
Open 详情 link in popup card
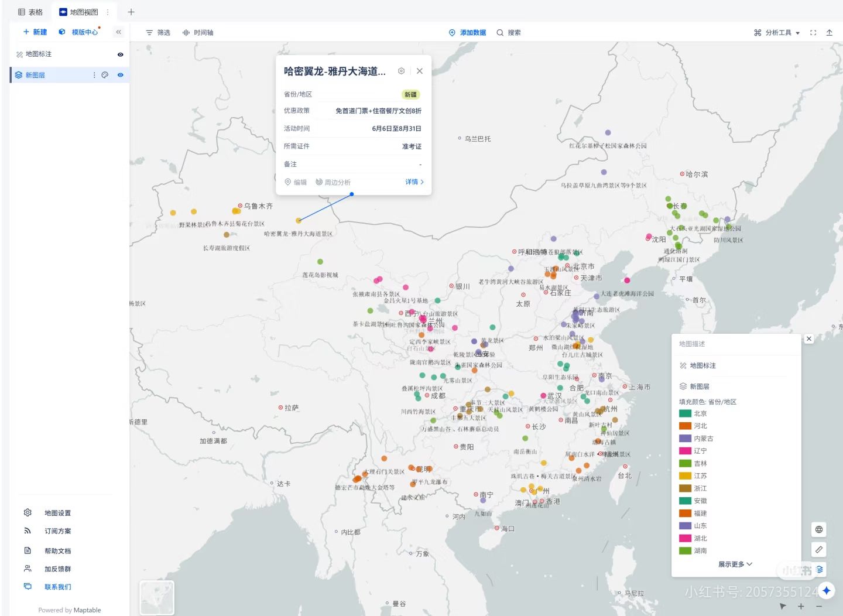pos(414,182)
